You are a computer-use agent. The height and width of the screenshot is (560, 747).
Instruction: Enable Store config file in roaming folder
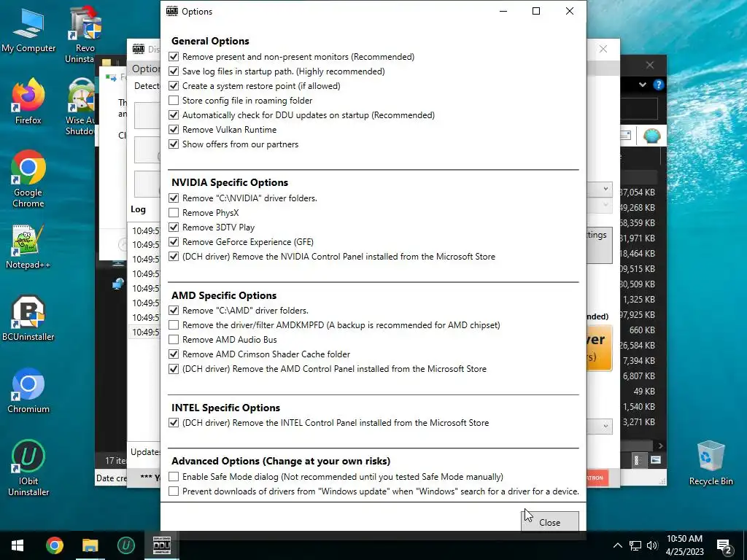click(x=174, y=101)
